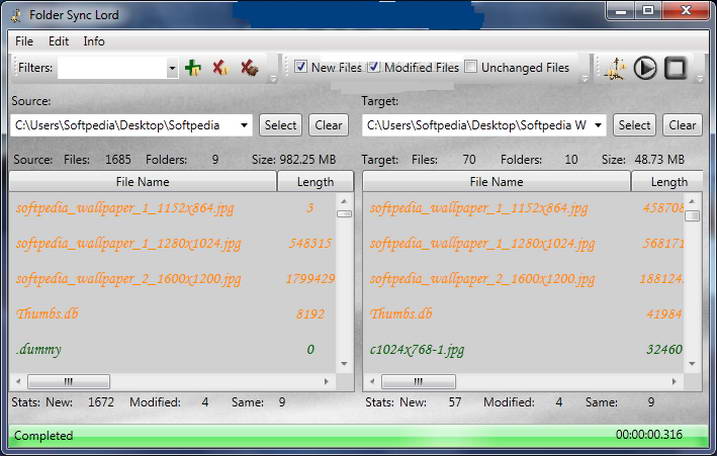This screenshot has height=456, width=717.
Task: Click the target list scroll down arrow
Action: pyautogui.click(x=692, y=364)
